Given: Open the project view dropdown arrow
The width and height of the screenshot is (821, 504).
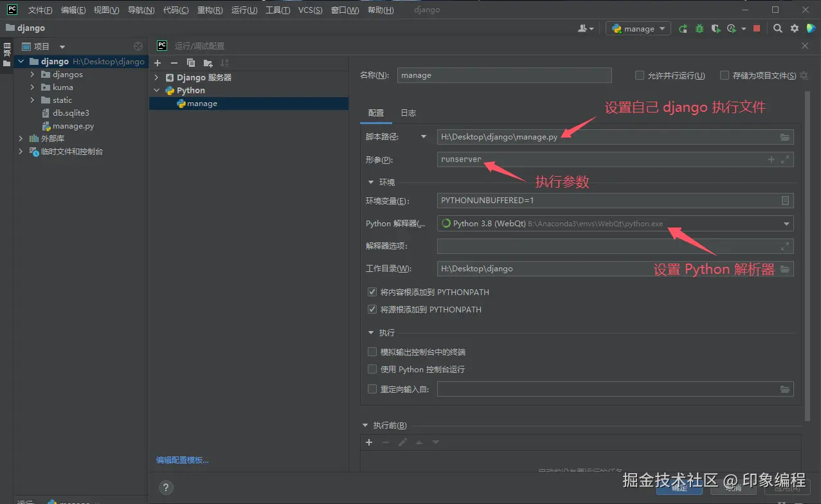Looking at the screenshot, I should coord(62,47).
